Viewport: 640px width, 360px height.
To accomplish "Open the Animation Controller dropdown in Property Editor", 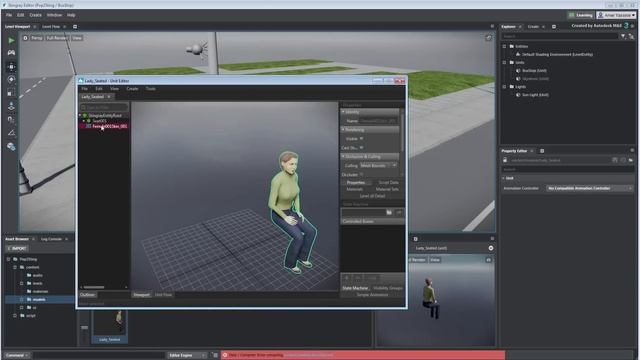I will pos(589,188).
